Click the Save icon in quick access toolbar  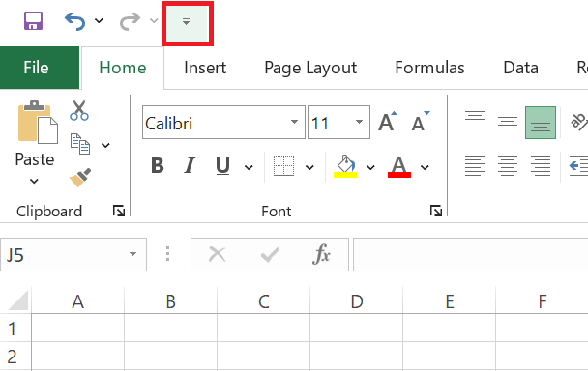(x=33, y=20)
